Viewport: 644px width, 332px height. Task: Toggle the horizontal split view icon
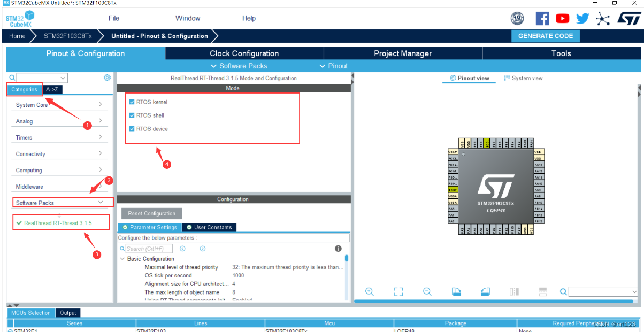pyautogui.click(x=543, y=291)
